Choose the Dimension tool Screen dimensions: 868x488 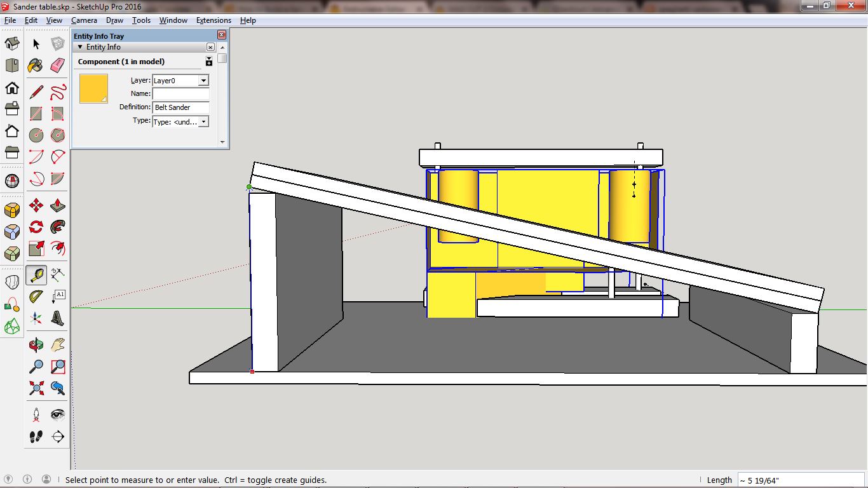pos(58,275)
